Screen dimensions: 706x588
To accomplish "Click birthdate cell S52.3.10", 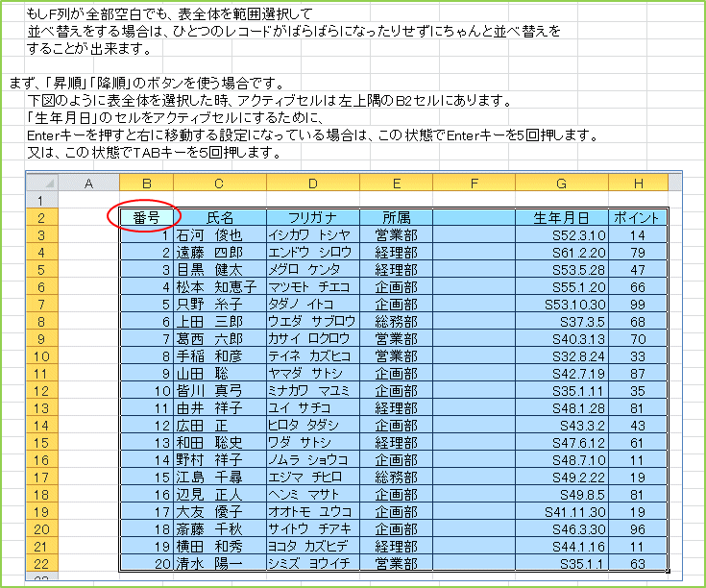I will 562,234.
